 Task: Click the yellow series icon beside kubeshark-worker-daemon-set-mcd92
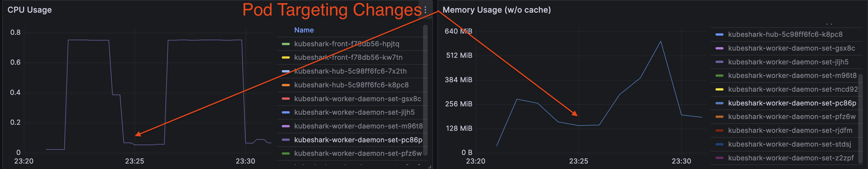click(720, 89)
